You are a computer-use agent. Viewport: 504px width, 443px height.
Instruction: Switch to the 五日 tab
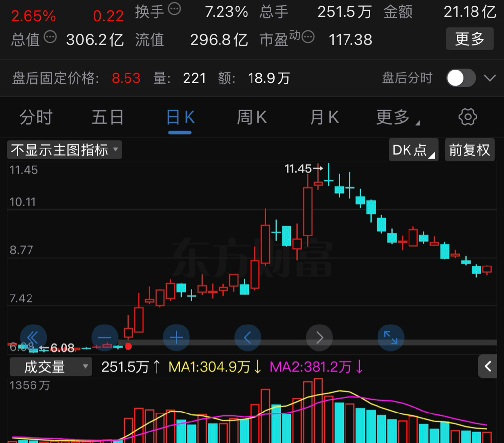tap(108, 117)
